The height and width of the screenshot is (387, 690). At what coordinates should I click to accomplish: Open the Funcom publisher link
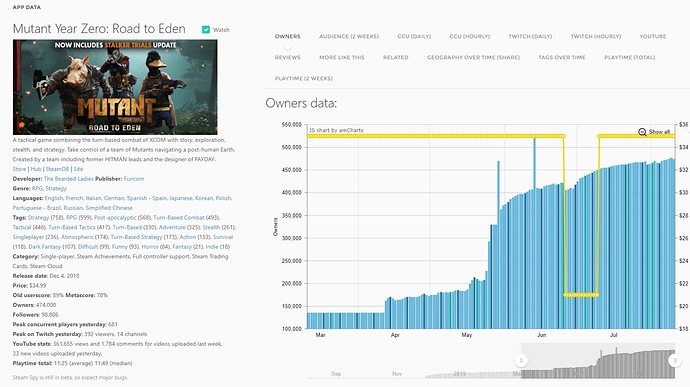pyautogui.click(x=134, y=179)
